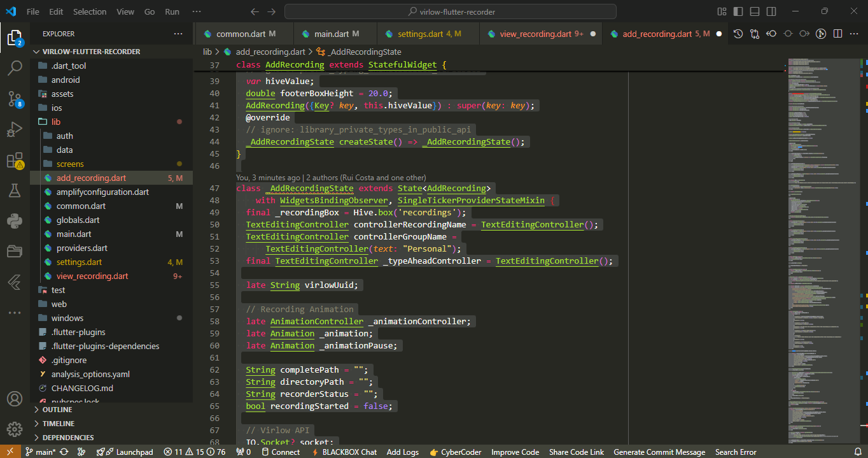The height and width of the screenshot is (458, 868).
Task: Open file history clock icon
Action: (x=738, y=34)
